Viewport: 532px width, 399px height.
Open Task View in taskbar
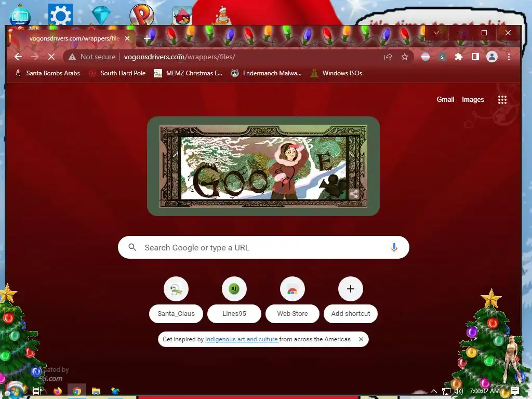click(37, 391)
